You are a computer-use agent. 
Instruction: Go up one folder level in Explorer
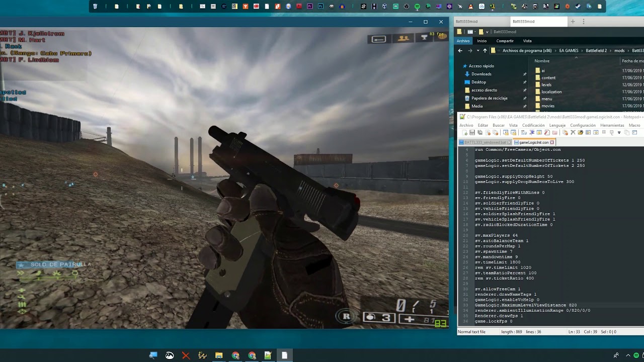(x=485, y=50)
